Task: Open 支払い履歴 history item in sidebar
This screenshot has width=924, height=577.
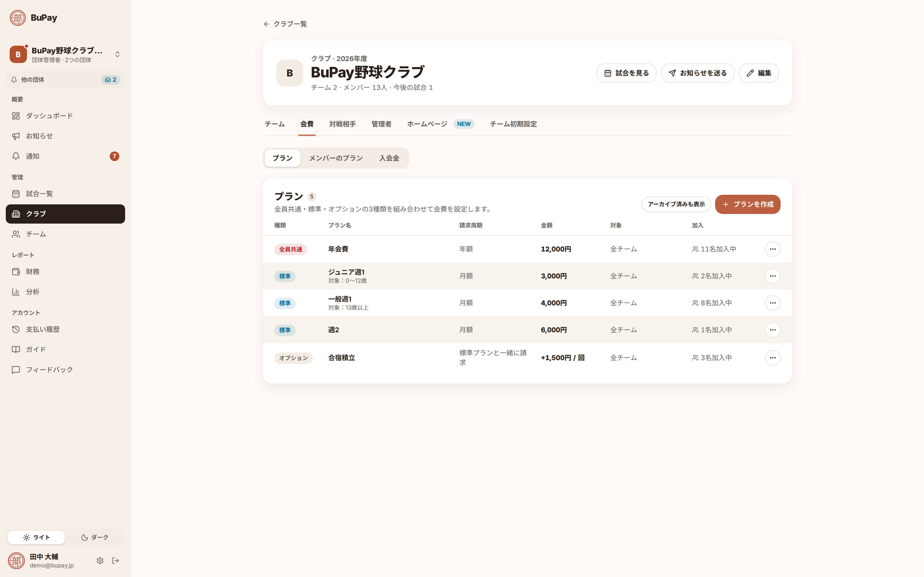Action: click(x=65, y=329)
